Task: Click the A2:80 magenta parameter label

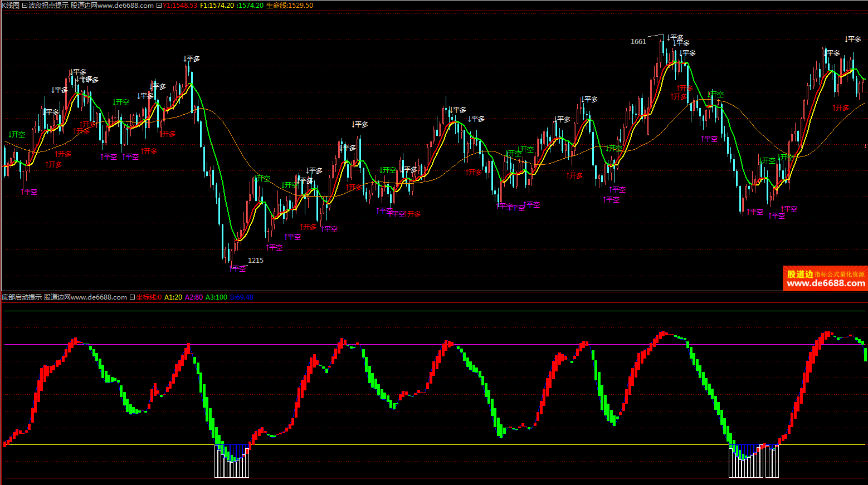Action: click(x=194, y=297)
